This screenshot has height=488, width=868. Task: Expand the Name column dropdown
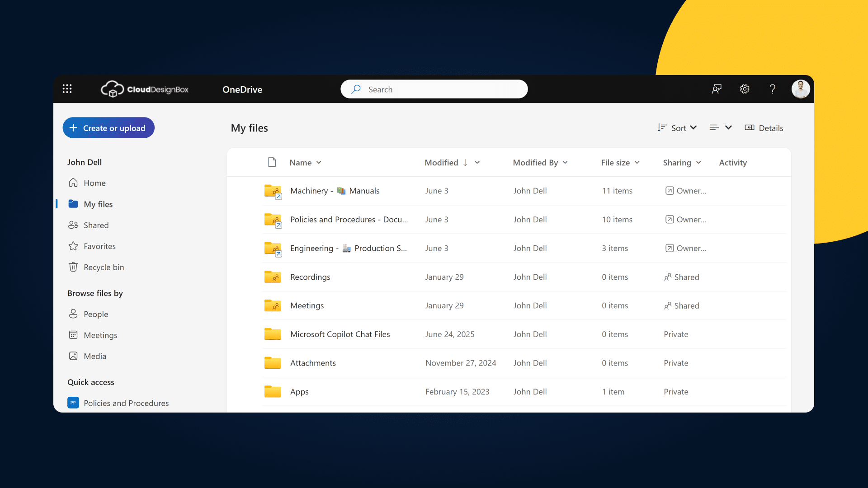point(319,163)
